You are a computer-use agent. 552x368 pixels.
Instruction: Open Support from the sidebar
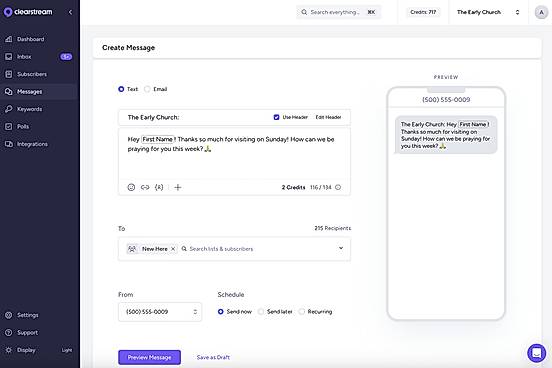point(39,332)
